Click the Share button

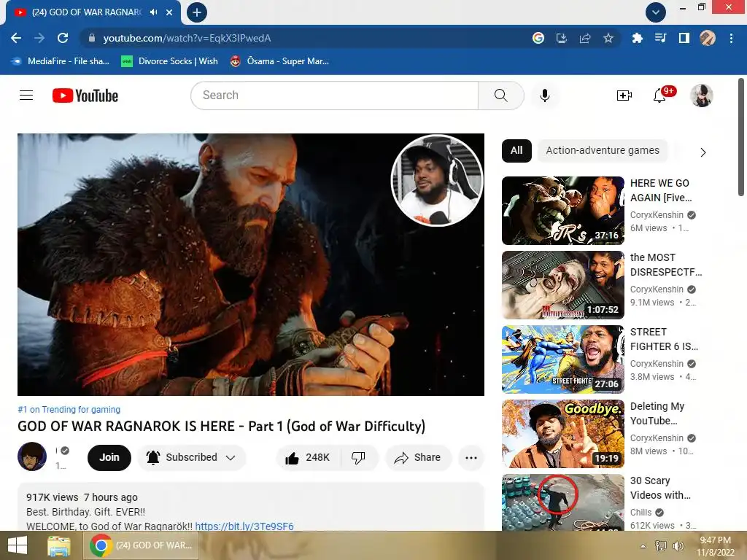[x=418, y=458]
